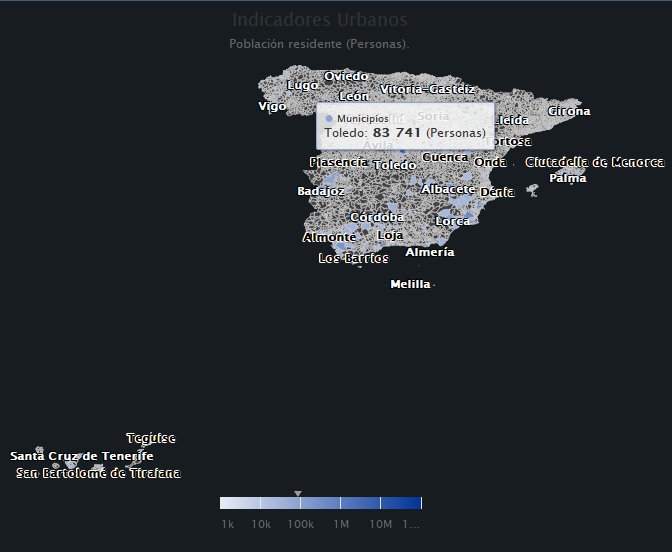Click the Oviedo city label

point(346,76)
